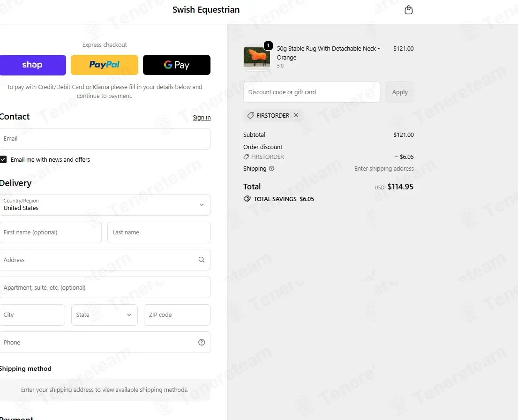Image resolution: width=518 pixels, height=420 pixels.
Task: Click the ZIP code field
Action: pos(177,315)
